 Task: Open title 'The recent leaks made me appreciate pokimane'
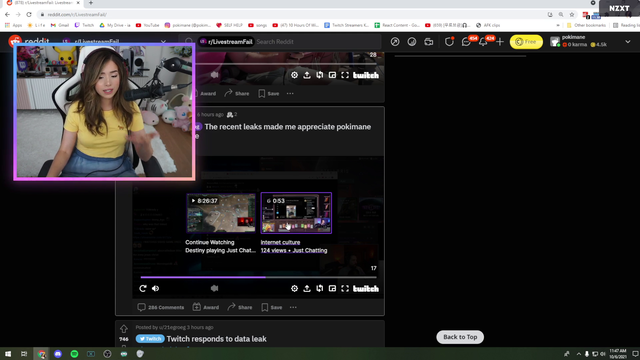pyautogui.click(x=288, y=127)
